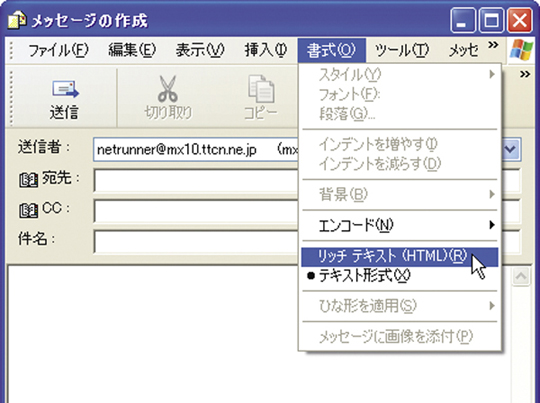Click the message body scrollbar up arrow
Image resolution: width=540 pixels, height=403 pixels.
[x=521, y=276]
